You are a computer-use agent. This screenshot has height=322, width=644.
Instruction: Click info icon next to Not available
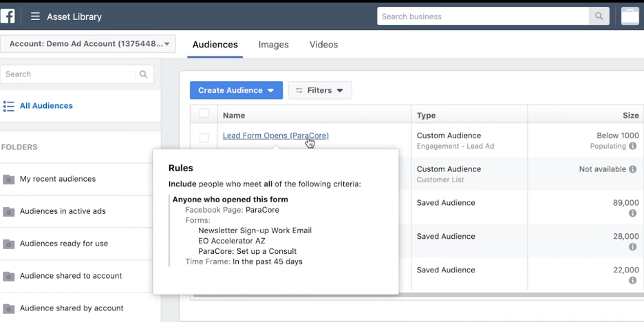(x=632, y=169)
